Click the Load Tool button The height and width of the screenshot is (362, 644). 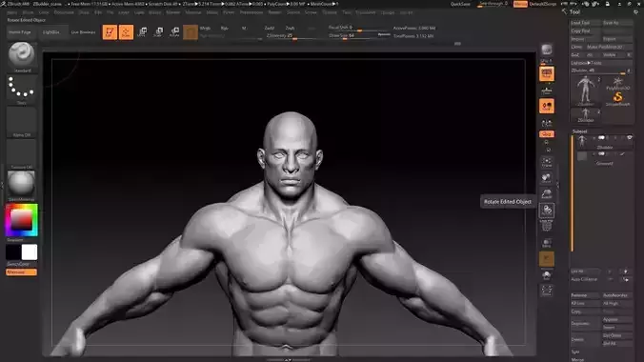tap(586, 23)
